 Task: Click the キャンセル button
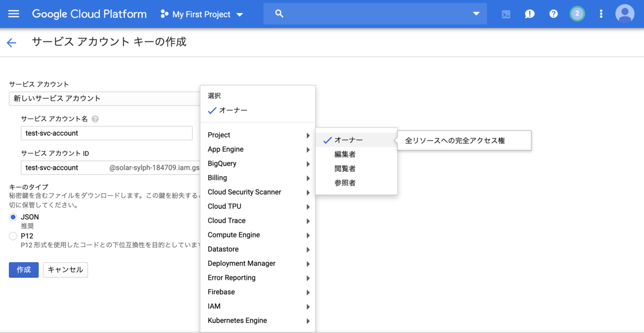click(65, 270)
